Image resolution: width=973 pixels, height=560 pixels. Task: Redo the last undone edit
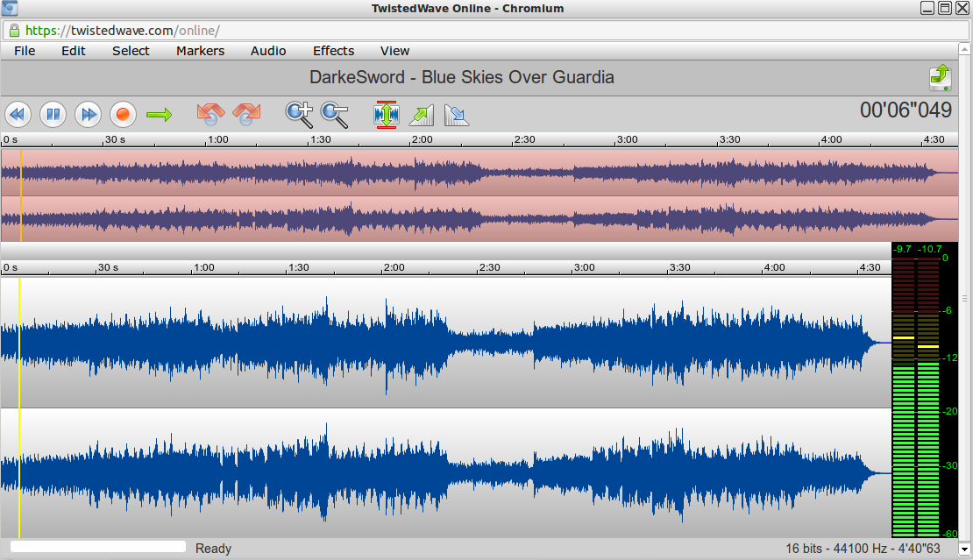click(247, 113)
